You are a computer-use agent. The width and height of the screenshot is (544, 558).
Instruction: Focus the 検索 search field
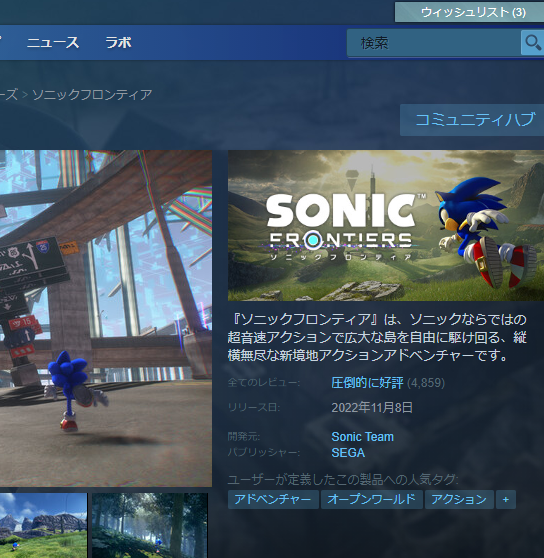[434, 43]
